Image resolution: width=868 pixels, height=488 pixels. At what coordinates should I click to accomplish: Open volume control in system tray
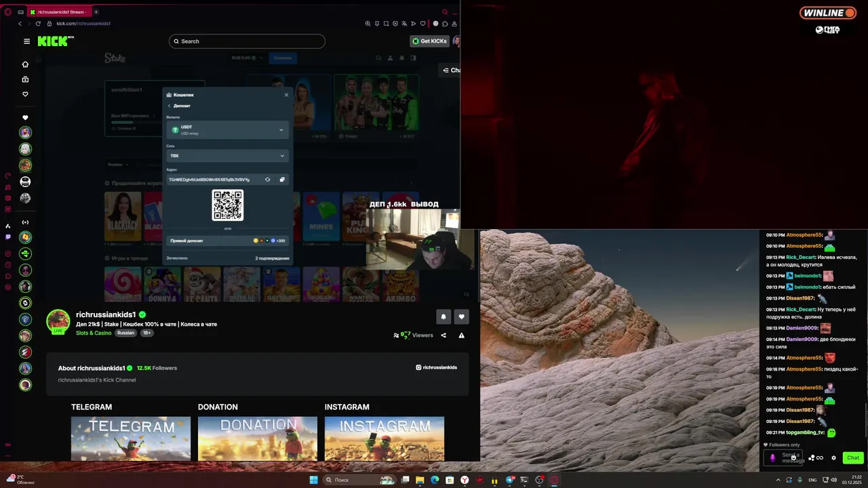click(833, 480)
